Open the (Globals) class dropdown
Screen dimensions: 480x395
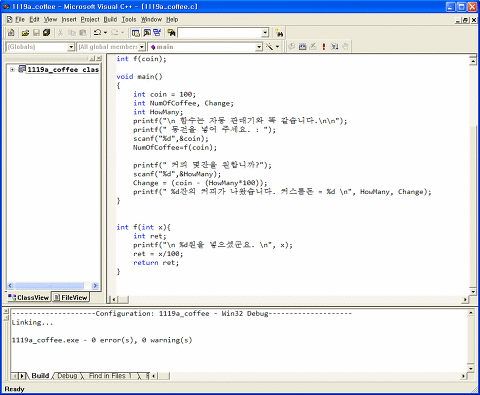[x=71, y=47]
